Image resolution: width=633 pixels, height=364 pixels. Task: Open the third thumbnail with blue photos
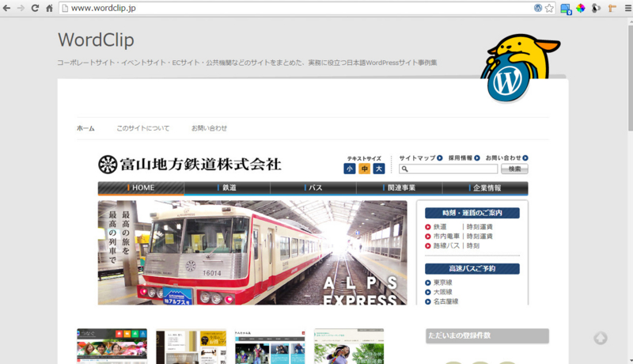(x=270, y=347)
